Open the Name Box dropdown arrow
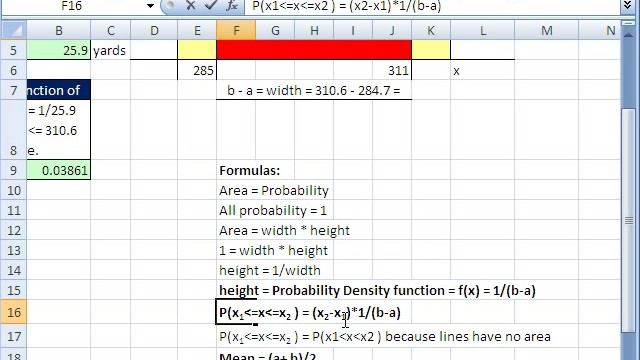The width and height of the screenshot is (640, 360). (x=150, y=6)
